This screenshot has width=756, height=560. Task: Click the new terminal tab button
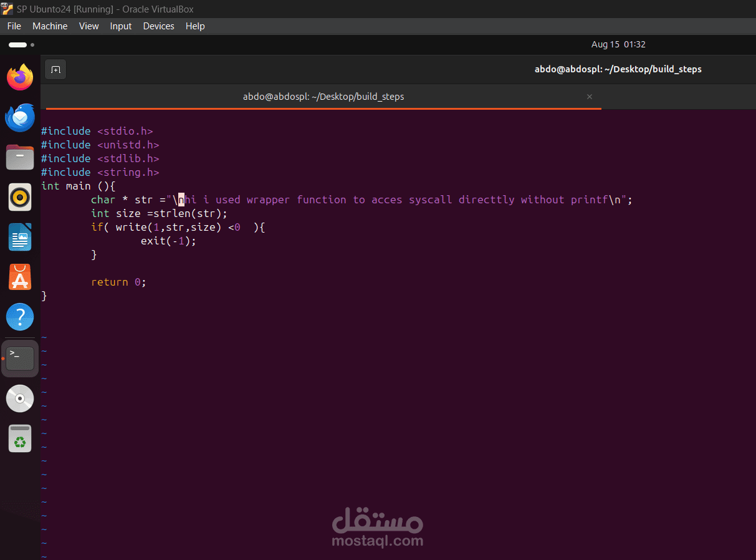click(x=55, y=69)
